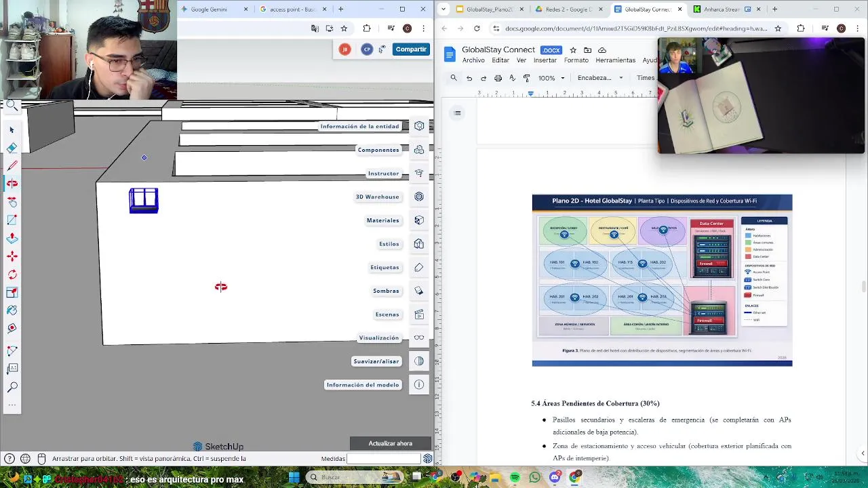This screenshot has height=488, width=868.
Task: Open the 3D Warehouse panel icon
Action: click(x=419, y=197)
